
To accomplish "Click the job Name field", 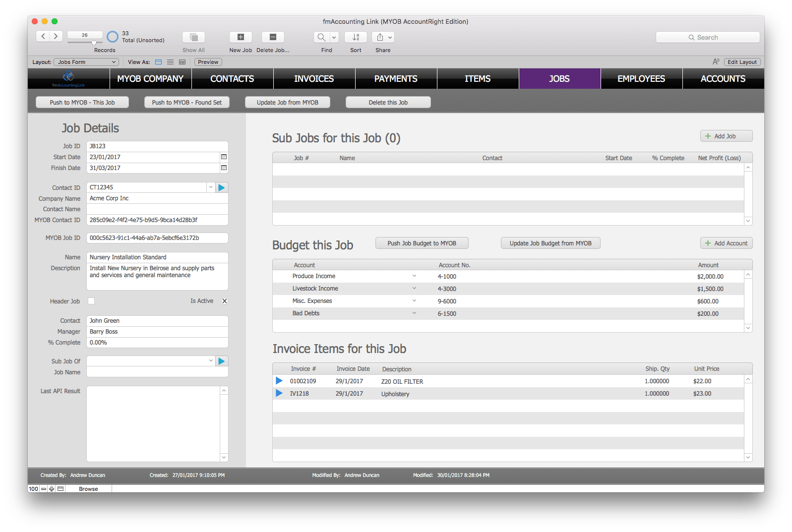I will (157, 257).
